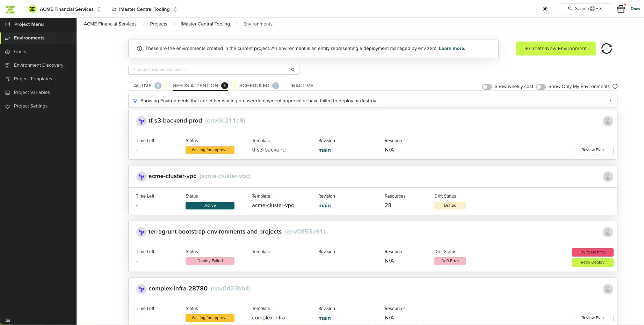Toggle Show Only My Environments switch
Viewport: 644px width, 325px height.
(x=541, y=87)
